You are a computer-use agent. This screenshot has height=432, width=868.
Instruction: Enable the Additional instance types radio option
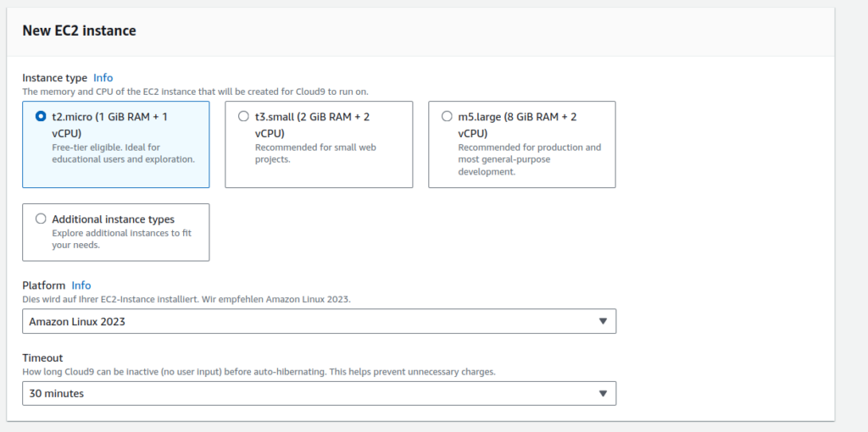point(41,219)
